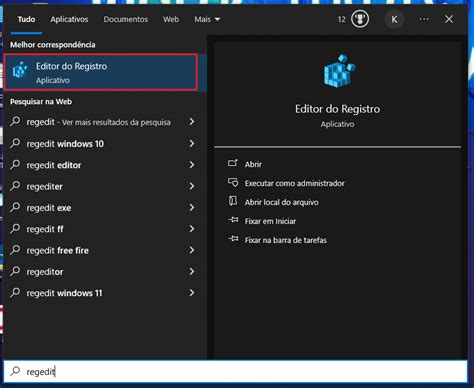Click search icon next to 'regedit windows 11'

(x=15, y=292)
